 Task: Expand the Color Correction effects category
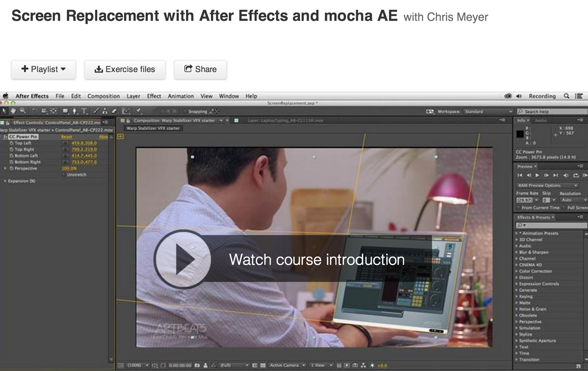(517, 271)
